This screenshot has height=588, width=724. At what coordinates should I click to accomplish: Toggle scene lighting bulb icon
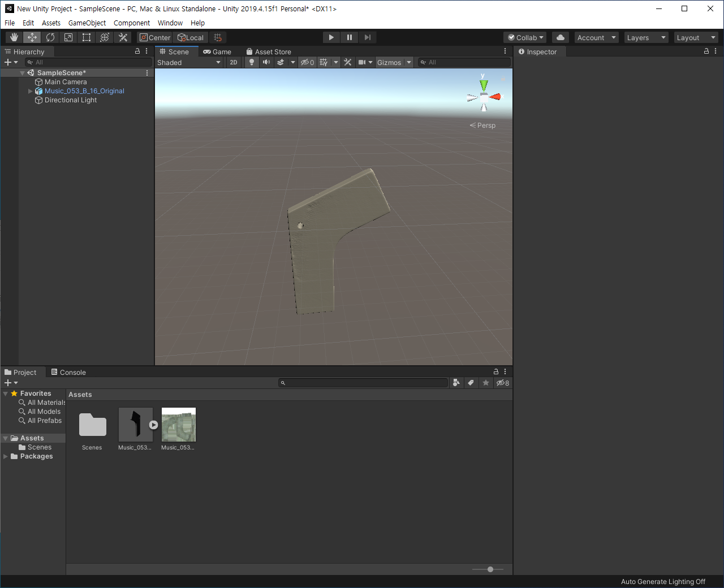pos(252,62)
